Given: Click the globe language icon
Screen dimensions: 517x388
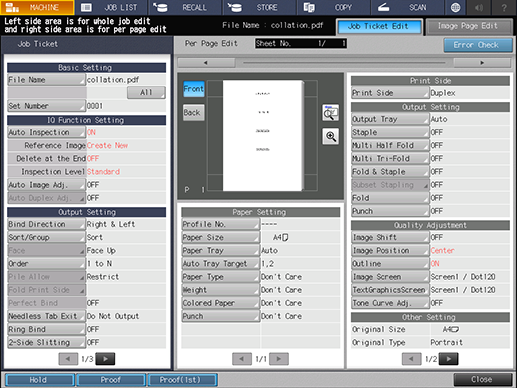Looking at the screenshot, I should [x=455, y=7].
